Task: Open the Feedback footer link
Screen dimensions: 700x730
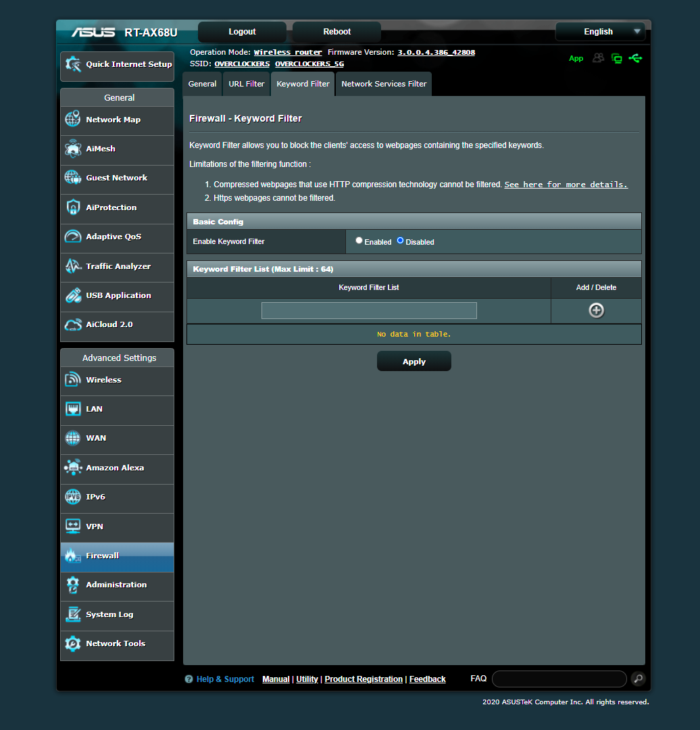Action: [x=427, y=679]
